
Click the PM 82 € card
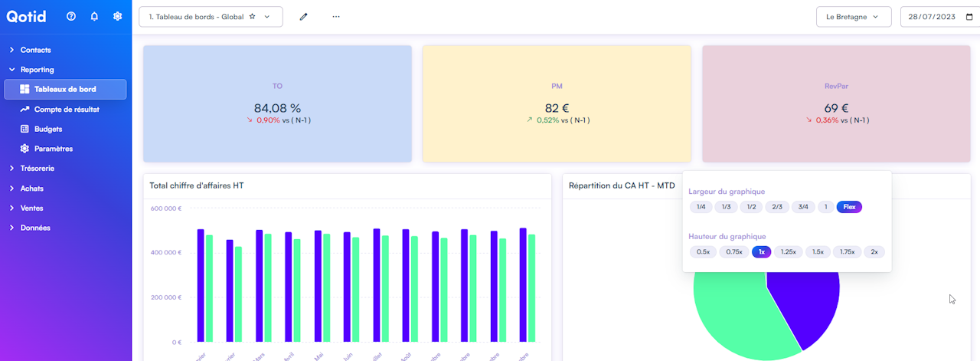coord(557,103)
